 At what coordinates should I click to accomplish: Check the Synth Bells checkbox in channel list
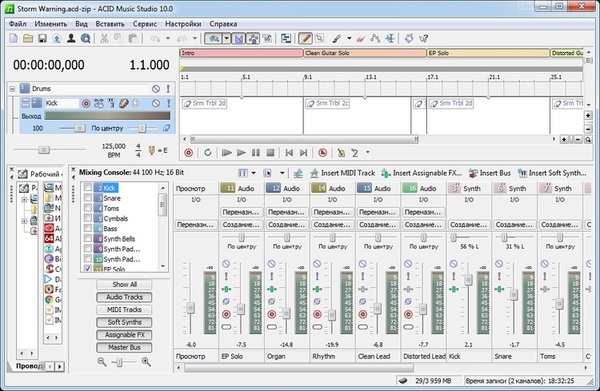[x=88, y=239]
